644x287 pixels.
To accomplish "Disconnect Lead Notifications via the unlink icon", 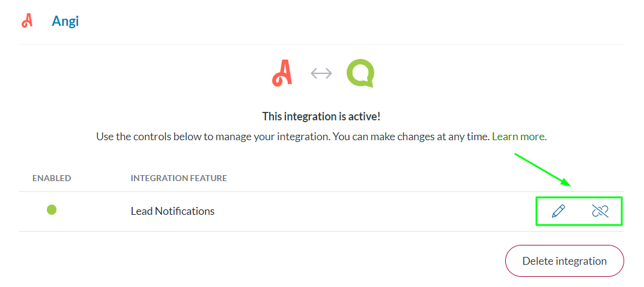I will tap(600, 211).
